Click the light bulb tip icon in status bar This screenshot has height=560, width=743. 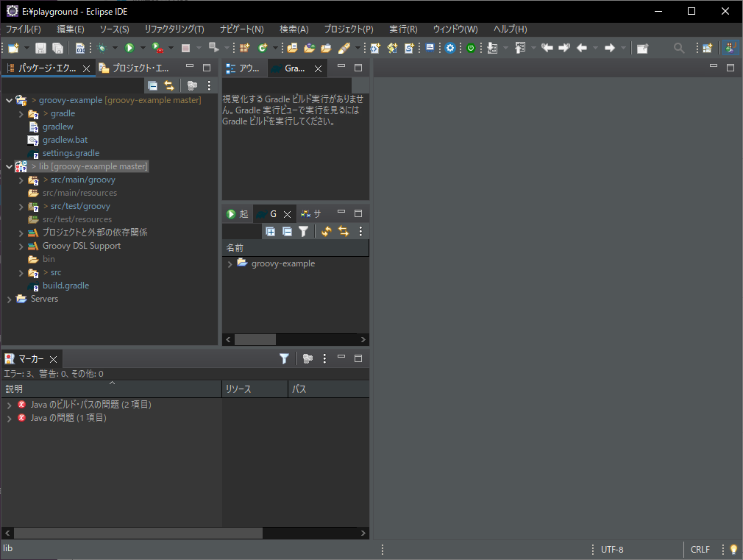point(733,549)
